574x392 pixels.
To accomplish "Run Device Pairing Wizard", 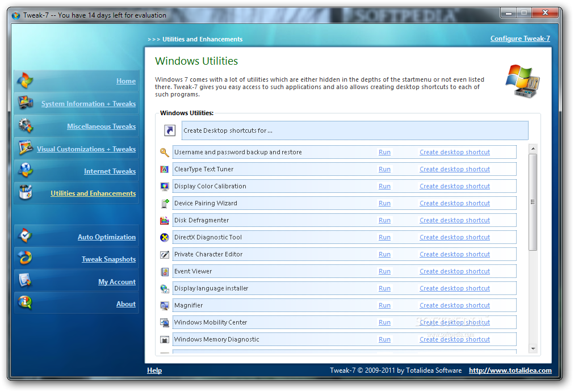I will pos(384,203).
